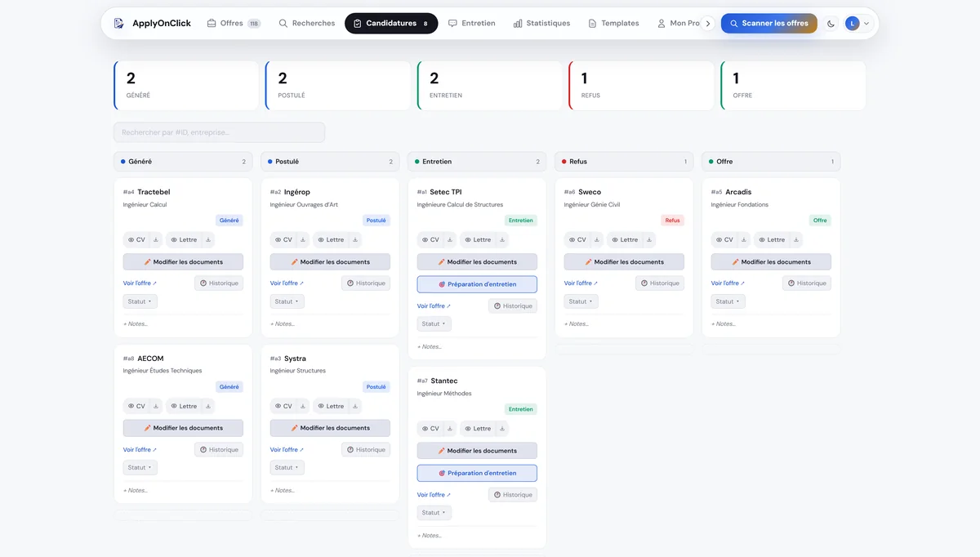Viewport: 980px width, 557px height.
Task: Download the CV on the Setec TPI card
Action: [x=449, y=240]
